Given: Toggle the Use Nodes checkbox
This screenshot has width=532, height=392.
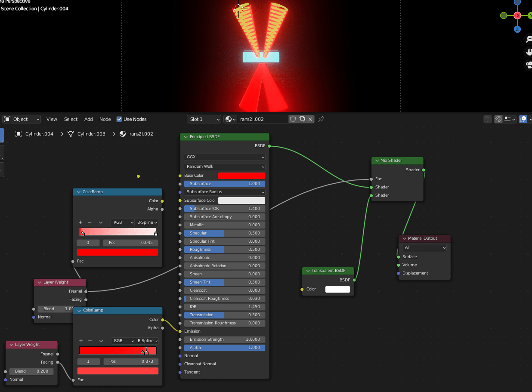Looking at the screenshot, I should click(x=119, y=119).
